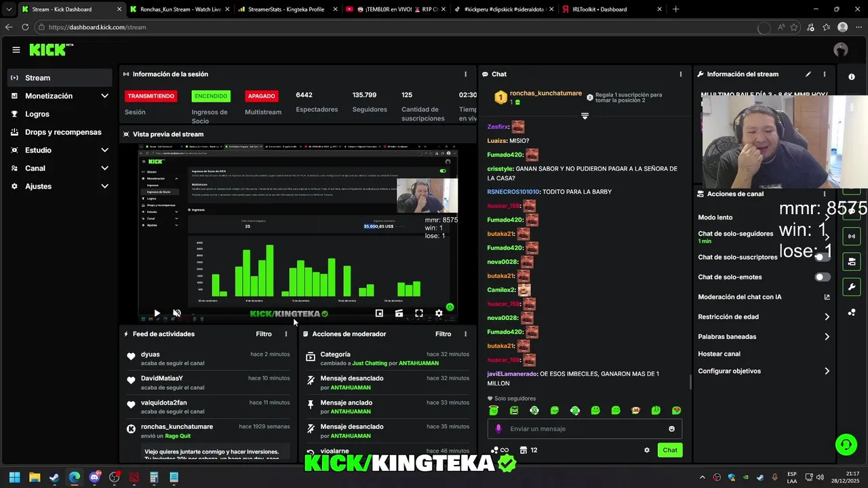Screen dimensions: 868x488
Task: Play the stream preview video
Action: 157,313
